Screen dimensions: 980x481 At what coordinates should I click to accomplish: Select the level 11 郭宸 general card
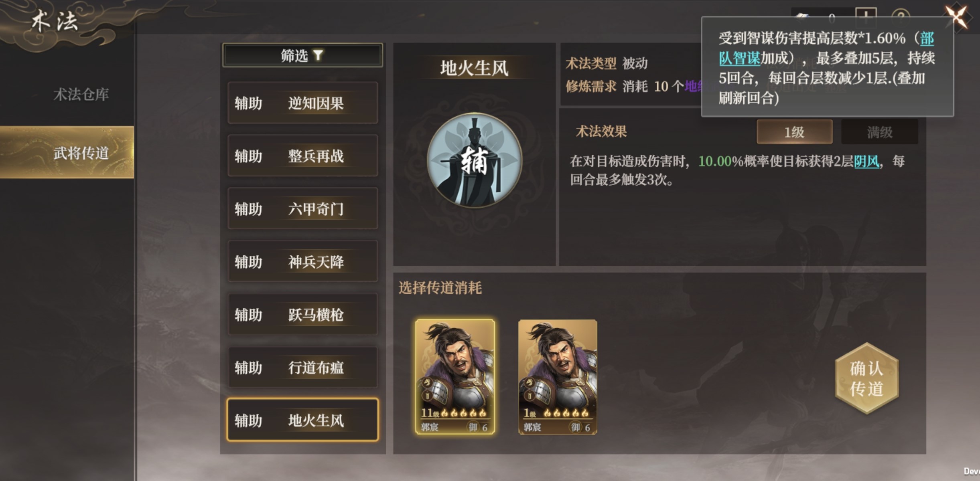pyautogui.click(x=455, y=377)
